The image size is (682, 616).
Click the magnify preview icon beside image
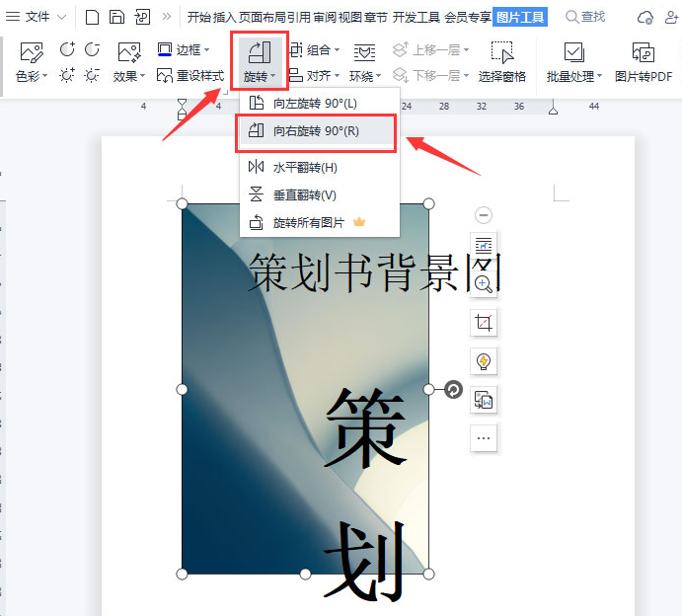484,284
